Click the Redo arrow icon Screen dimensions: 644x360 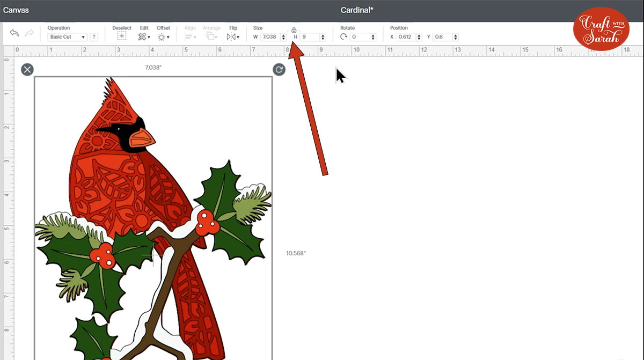coord(29,33)
